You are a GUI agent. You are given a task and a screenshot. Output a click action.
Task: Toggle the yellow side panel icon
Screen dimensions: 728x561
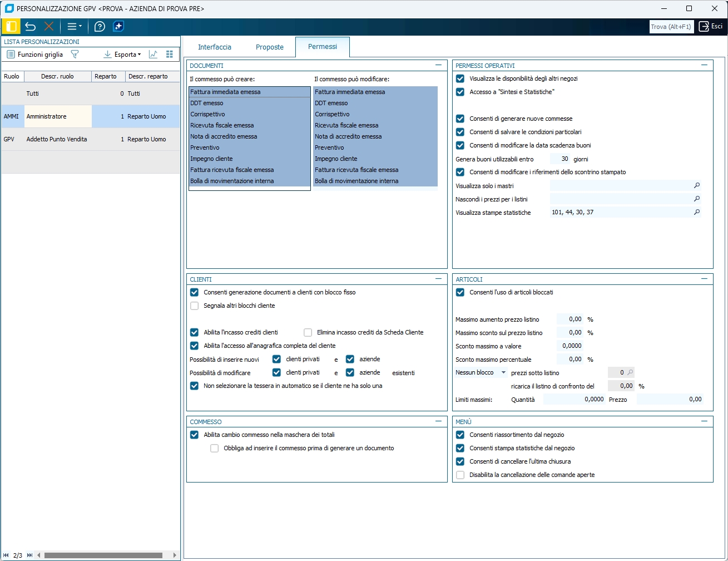tap(11, 26)
